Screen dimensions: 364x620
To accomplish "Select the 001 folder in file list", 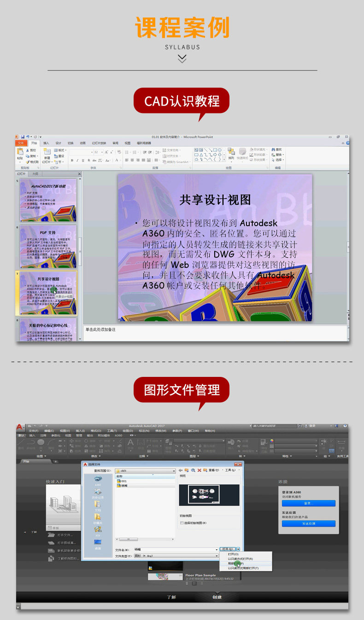I will (x=122, y=481).
